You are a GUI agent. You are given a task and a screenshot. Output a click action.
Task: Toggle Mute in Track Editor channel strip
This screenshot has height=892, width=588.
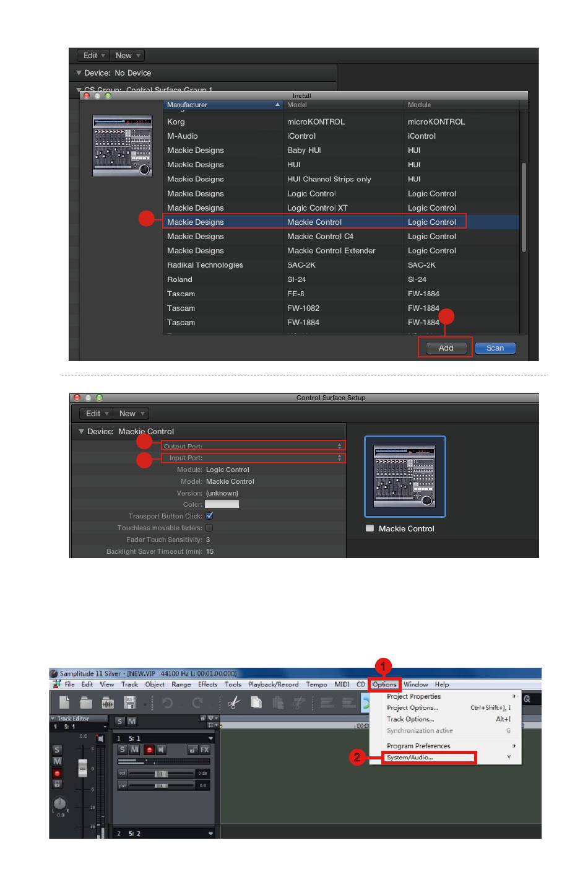click(57, 761)
